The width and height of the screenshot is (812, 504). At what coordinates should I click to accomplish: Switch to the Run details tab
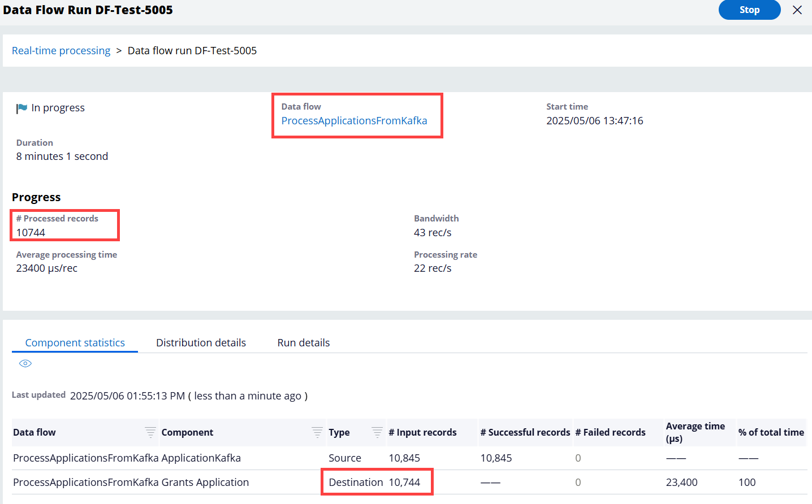pyautogui.click(x=303, y=343)
